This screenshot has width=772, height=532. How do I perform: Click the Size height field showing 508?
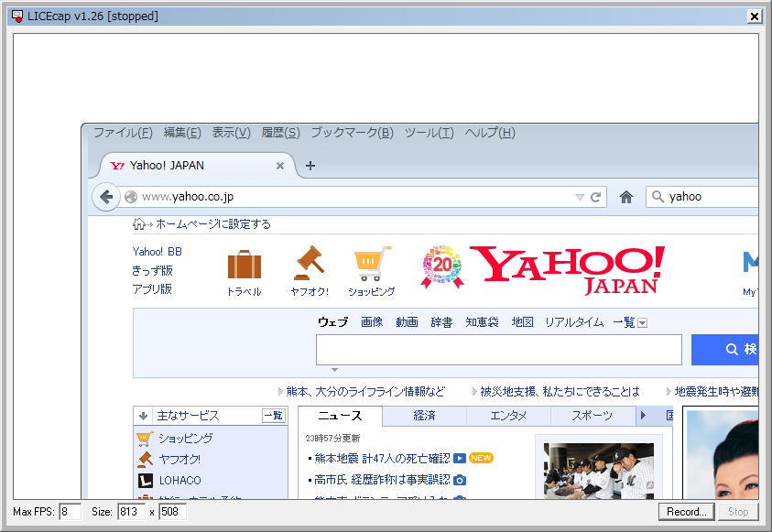point(172,512)
